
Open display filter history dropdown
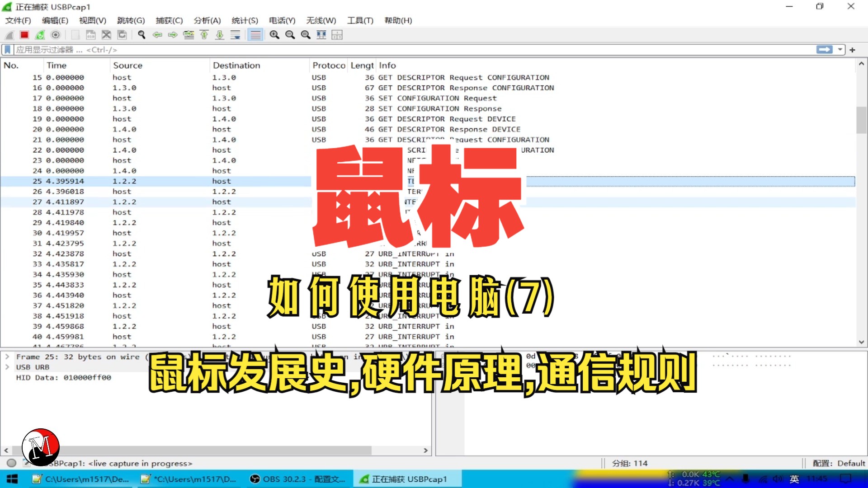tap(840, 50)
